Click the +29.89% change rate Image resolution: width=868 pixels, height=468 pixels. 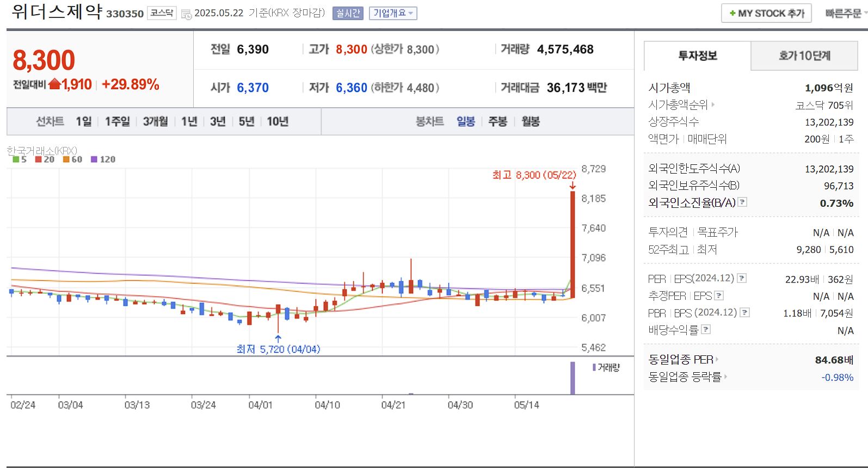point(130,84)
